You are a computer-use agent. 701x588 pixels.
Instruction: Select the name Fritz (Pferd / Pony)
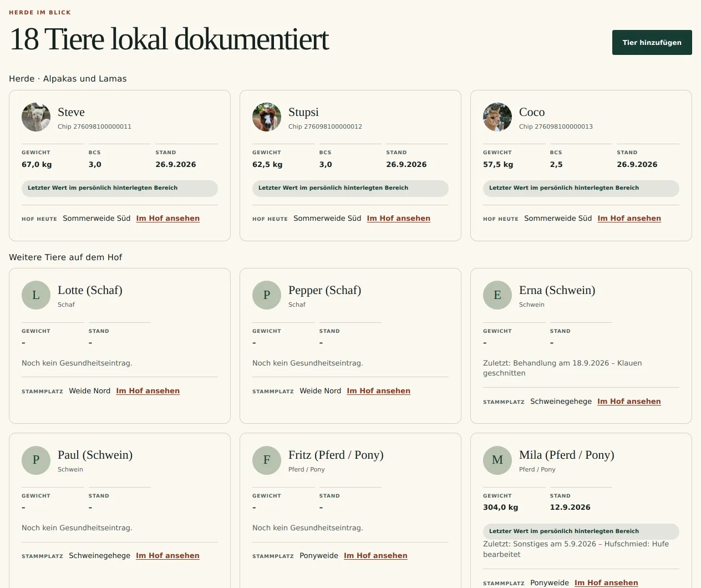point(336,455)
